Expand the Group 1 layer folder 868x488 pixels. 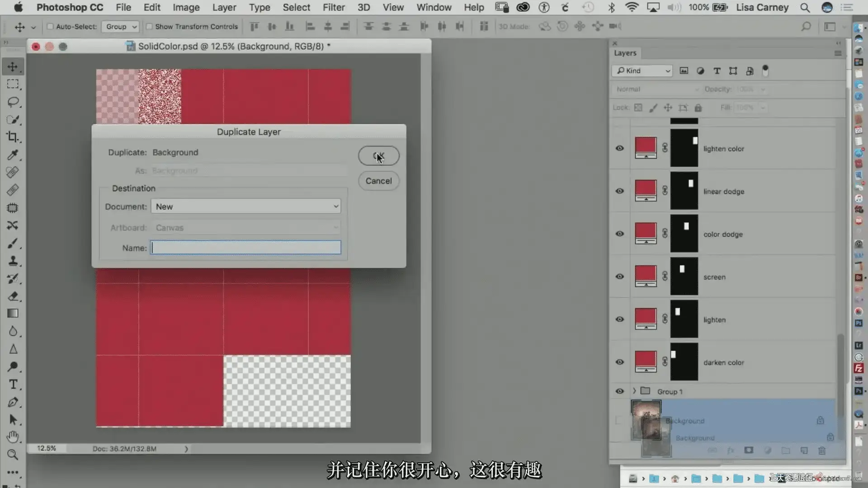(x=634, y=391)
